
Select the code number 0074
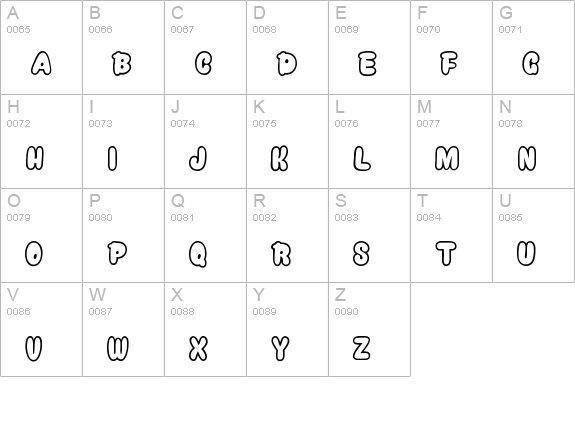tap(183, 124)
